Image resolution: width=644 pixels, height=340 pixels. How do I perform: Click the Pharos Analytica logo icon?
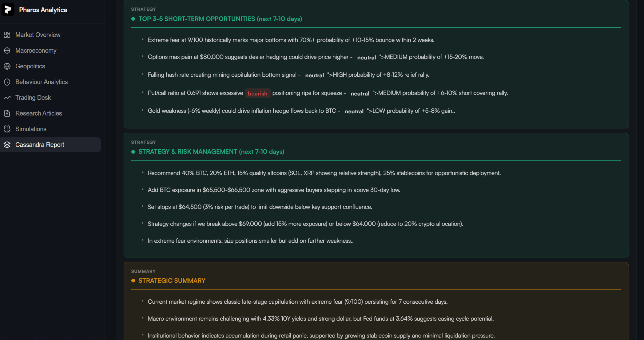(8, 10)
